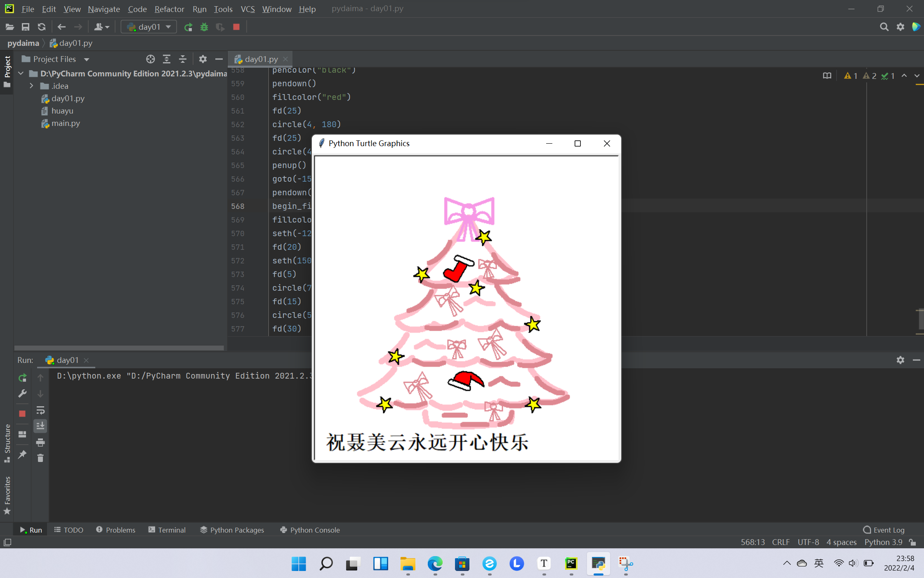Open the Refactor menu
This screenshot has width=924, height=578.
point(169,9)
